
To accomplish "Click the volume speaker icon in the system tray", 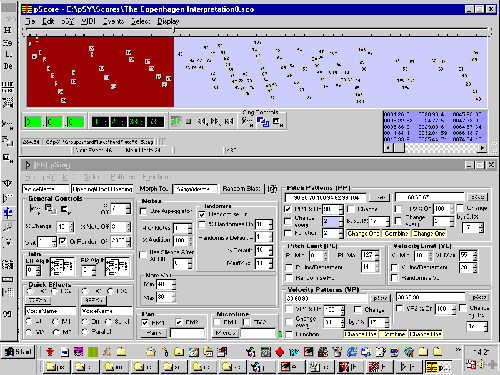I will [480, 365].
